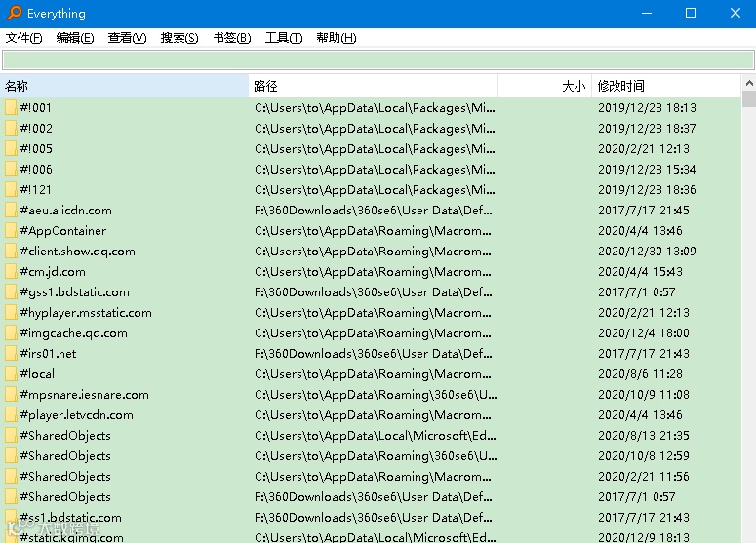Select the #aeu.alicdn.com entry name

(x=65, y=210)
